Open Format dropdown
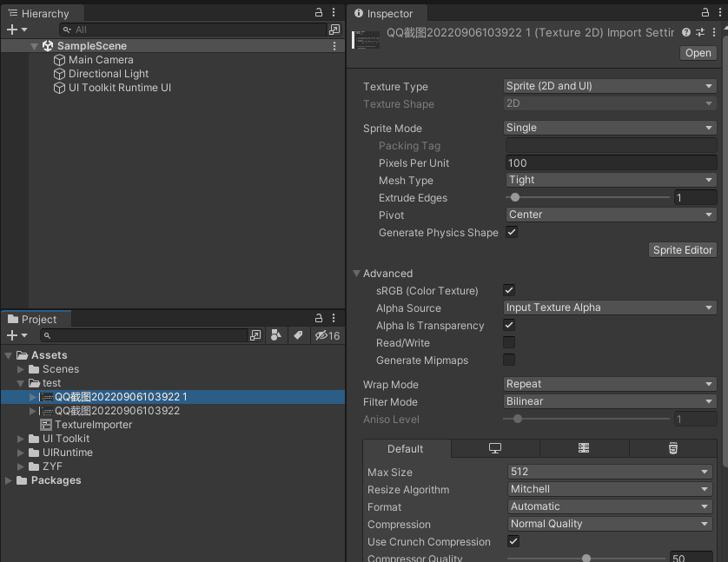This screenshot has height=562, width=728. (610, 506)
